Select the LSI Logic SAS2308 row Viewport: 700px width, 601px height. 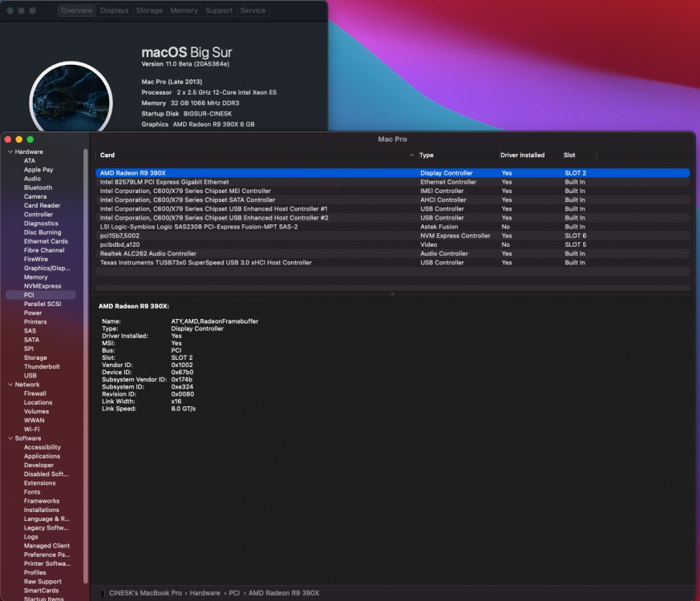click(392, 227)
